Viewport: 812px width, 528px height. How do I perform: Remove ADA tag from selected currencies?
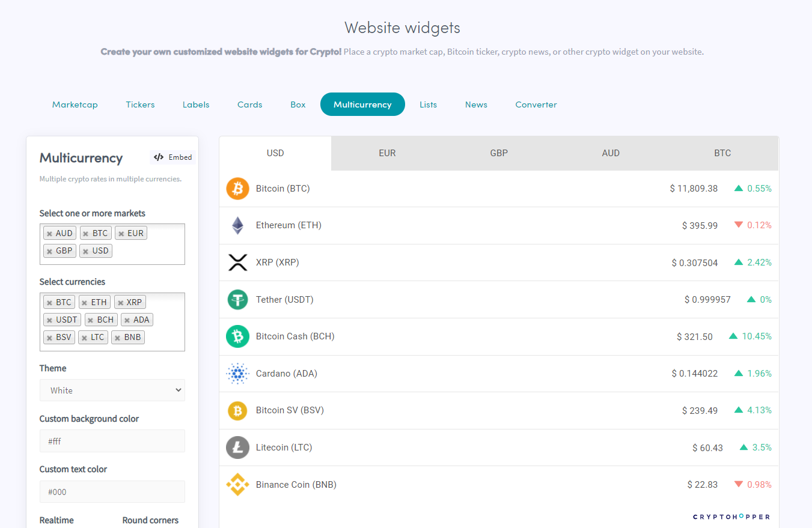tap(127, 320)
